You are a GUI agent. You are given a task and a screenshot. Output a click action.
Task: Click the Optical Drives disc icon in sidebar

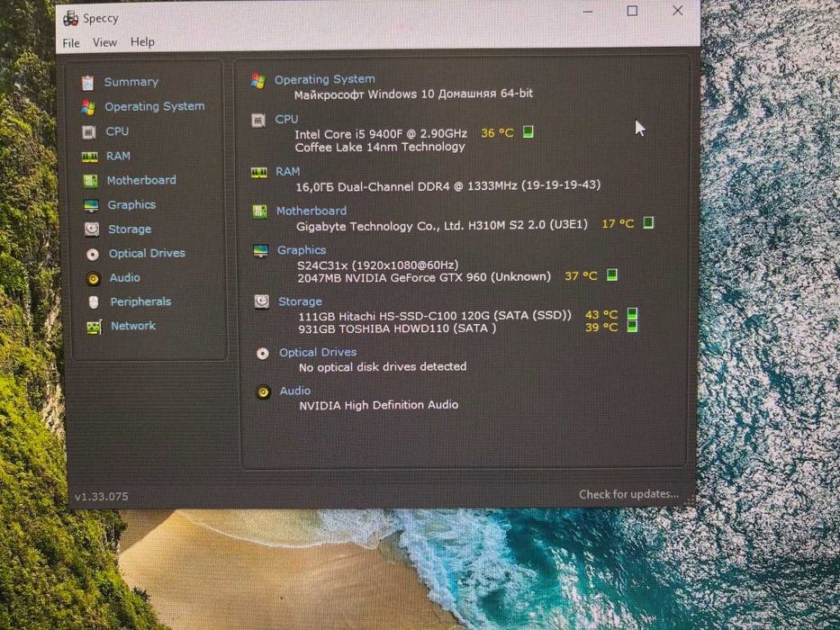(x=93, y=254)
